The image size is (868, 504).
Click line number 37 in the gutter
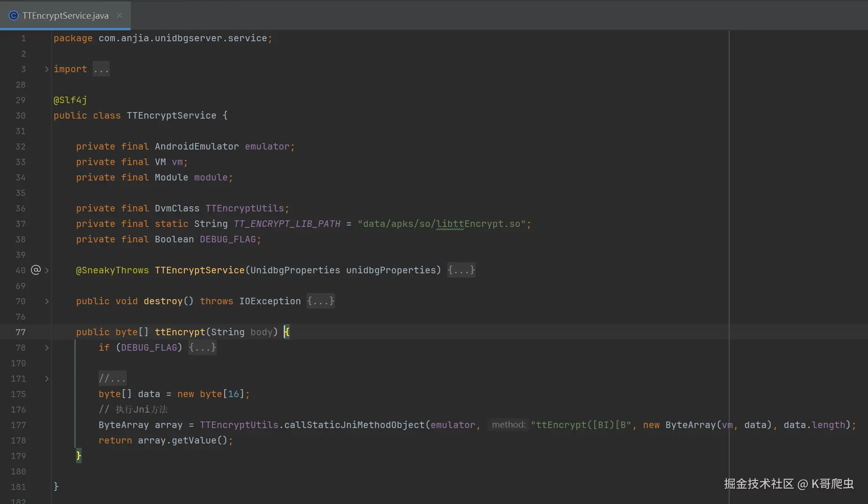[21, 224]
